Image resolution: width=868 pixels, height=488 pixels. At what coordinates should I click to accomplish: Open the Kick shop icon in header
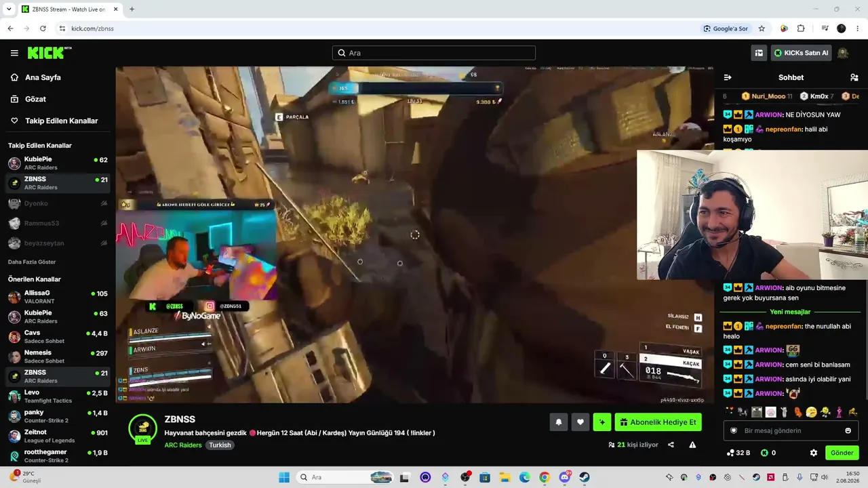pyautogui.click(x=759, y=53)
